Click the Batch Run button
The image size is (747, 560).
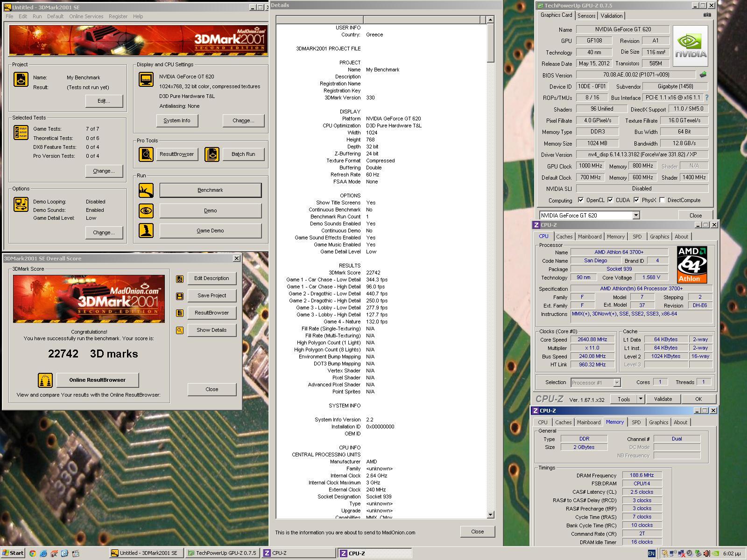(243, 154)
